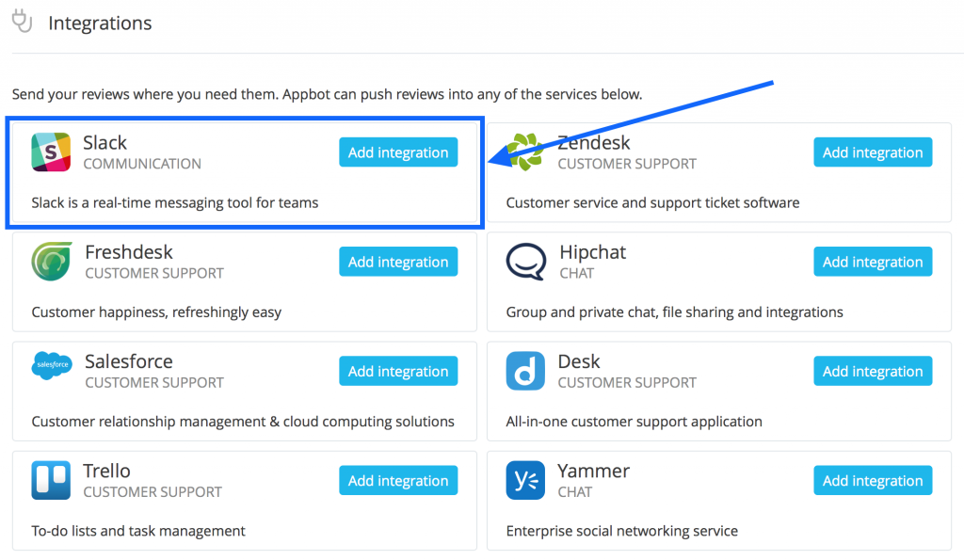964x560 pixels.
Task: Add the Yammer integration
Action: [873, 480]
